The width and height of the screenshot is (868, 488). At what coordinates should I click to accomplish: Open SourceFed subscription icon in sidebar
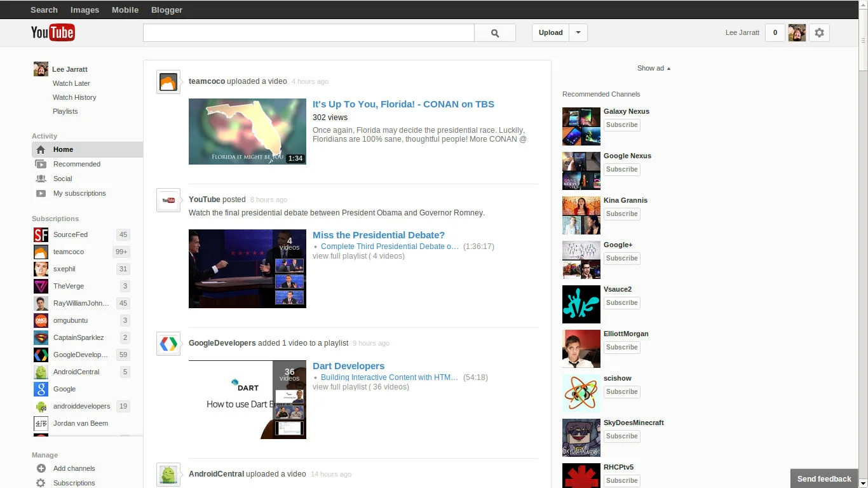click(x=41, y=234)
